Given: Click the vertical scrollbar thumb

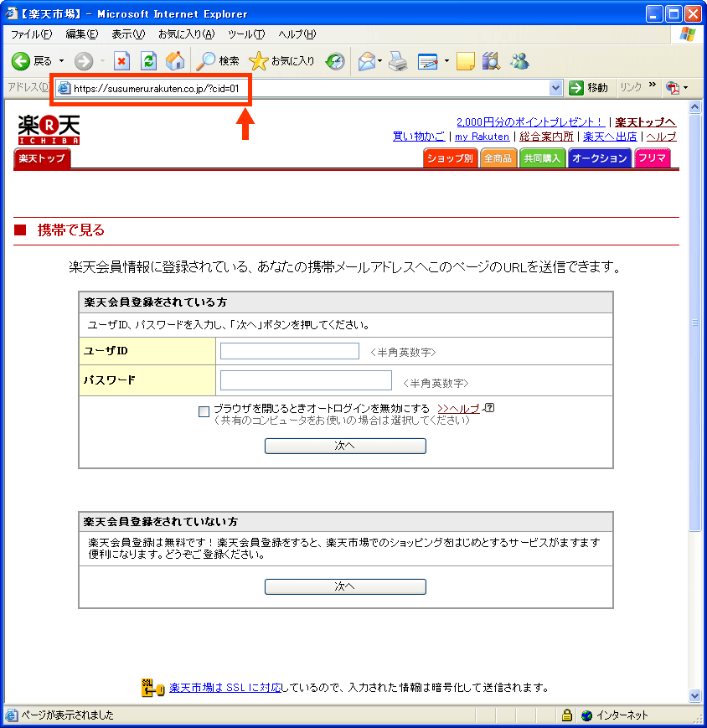Looking at the screenshot, I should 695,323.
